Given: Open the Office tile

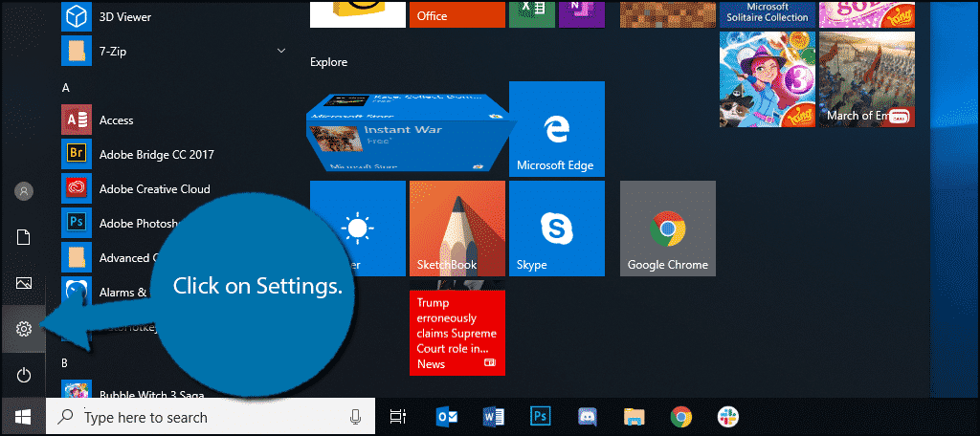Looking at the screenshot, I should point(457,13).
